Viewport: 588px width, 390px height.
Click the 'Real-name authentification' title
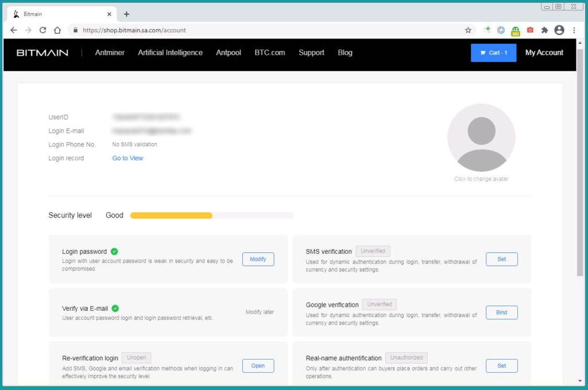[x=343, y=358]
